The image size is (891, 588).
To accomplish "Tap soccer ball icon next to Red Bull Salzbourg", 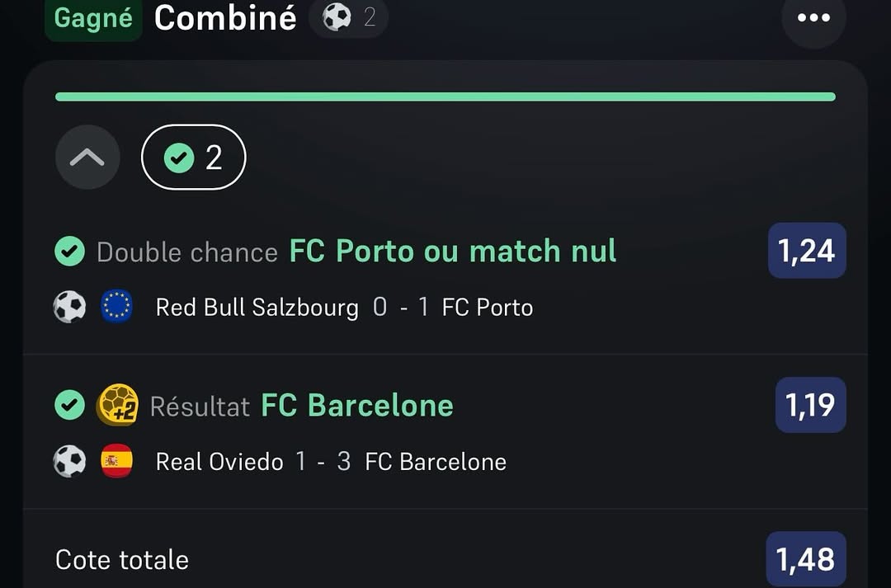I will (70, 308).
